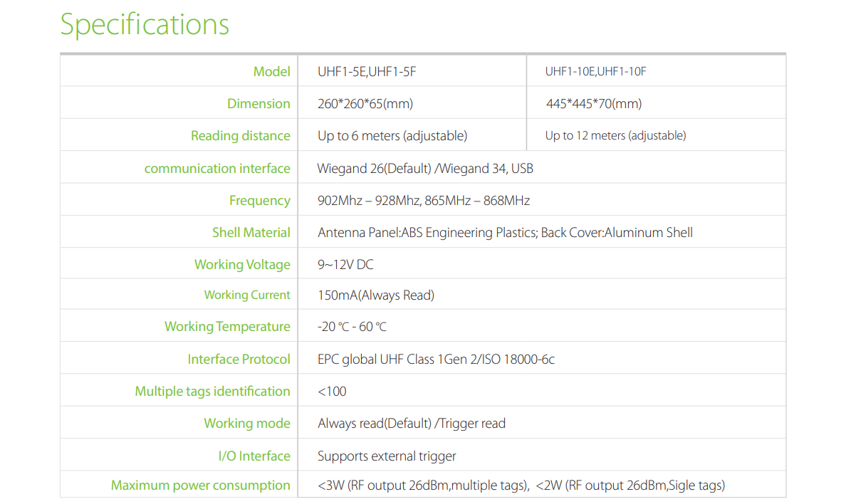Click the Up to 6 meters text
Image resolution: width=846 pixels, height=504 pixels.
click(392, 136)
